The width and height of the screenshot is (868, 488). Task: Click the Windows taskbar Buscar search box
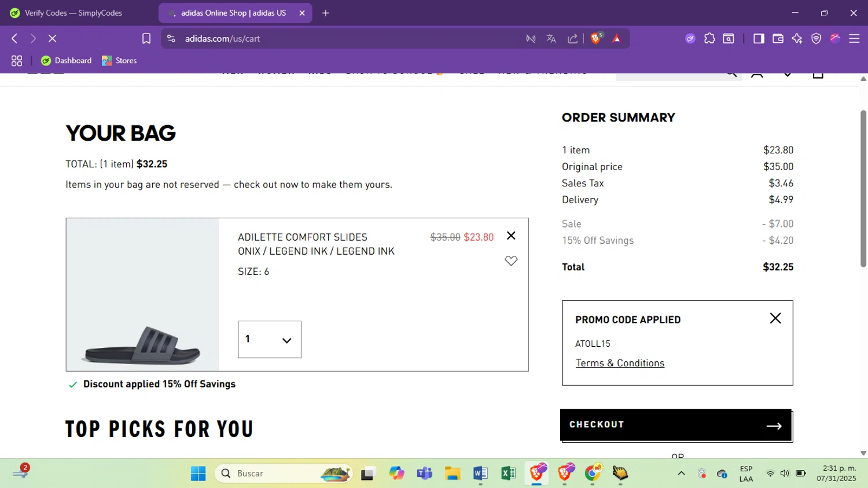[x=284, y=474]
